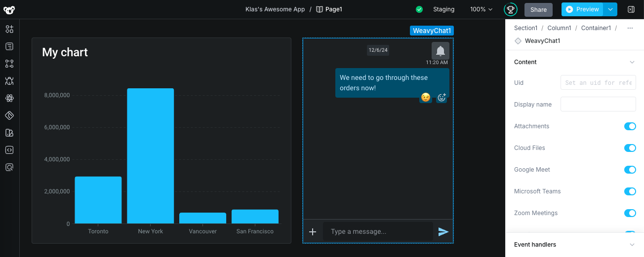The image size is (644, 257).
Task: Click the My chart title text
Action: pyautogui.click(x=65, y=52)
